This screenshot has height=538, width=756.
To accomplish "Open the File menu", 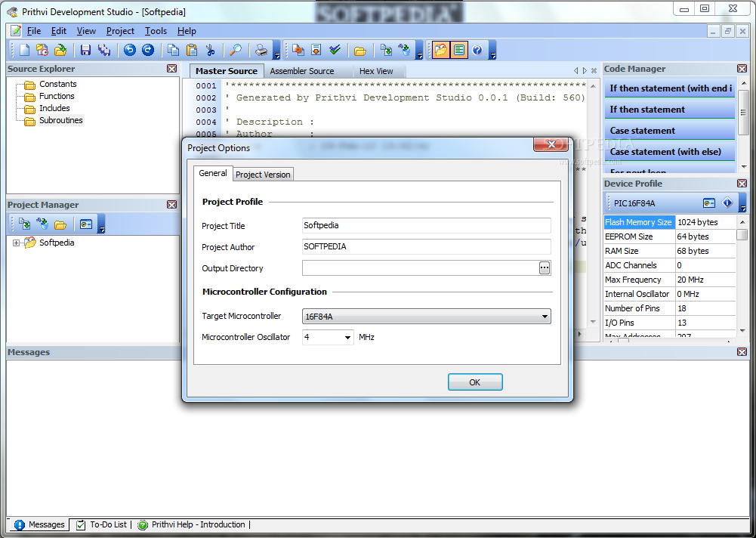I will [34, 31].
